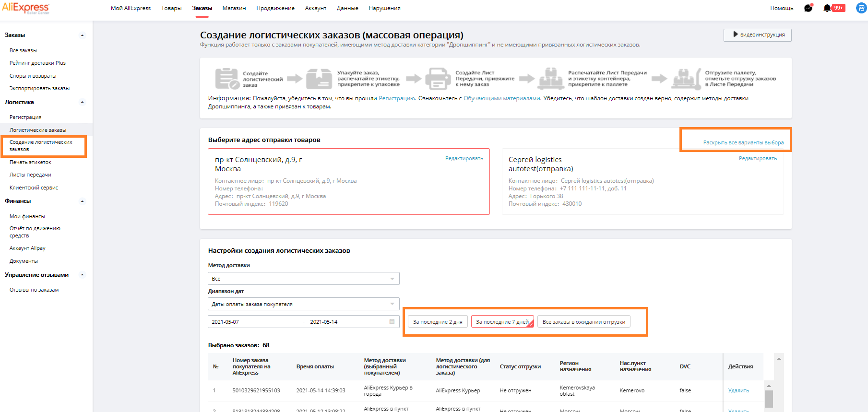Select the Сергей logistics autotest address card
This screenshot has height=412, width=868.
point(643,181)
